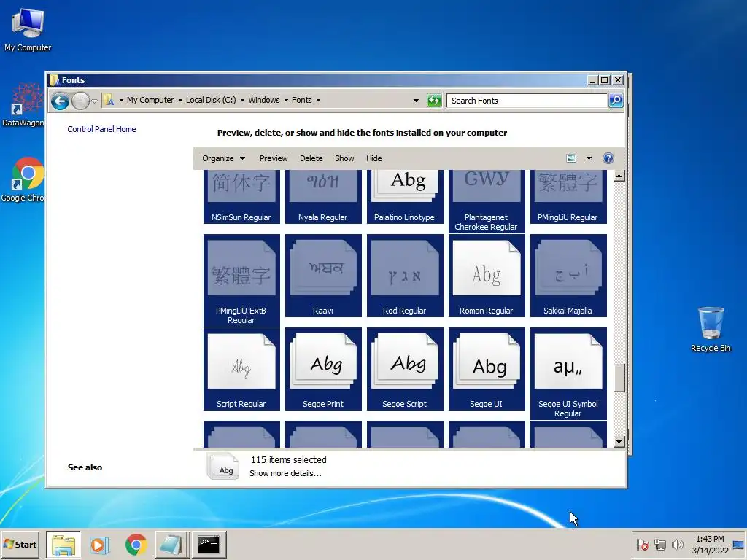Click the search magnifier icon
747x560 pixels.
point(616,101)
